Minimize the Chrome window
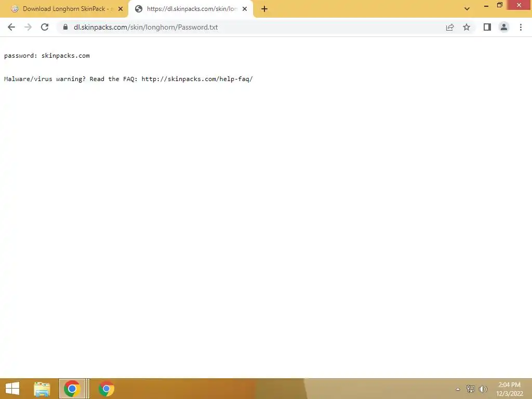Viewport: 532px width, 399px height. pos(486,5)
